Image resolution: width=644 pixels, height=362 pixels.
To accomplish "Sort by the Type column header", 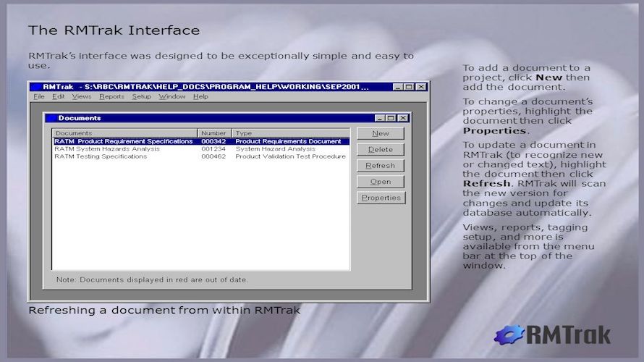I will coord(291,133).
